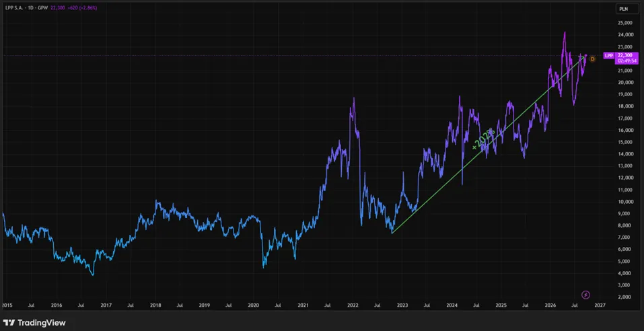644x331 pixels.
Task: Click the 2016 label on time axis
Action: coord(57,305)
